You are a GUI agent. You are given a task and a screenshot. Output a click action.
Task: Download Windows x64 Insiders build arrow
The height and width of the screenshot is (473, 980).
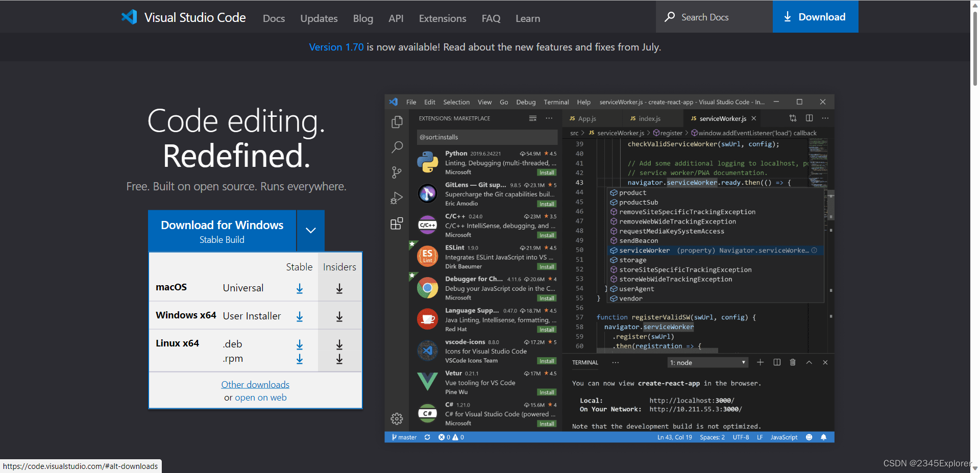point(339,317)
